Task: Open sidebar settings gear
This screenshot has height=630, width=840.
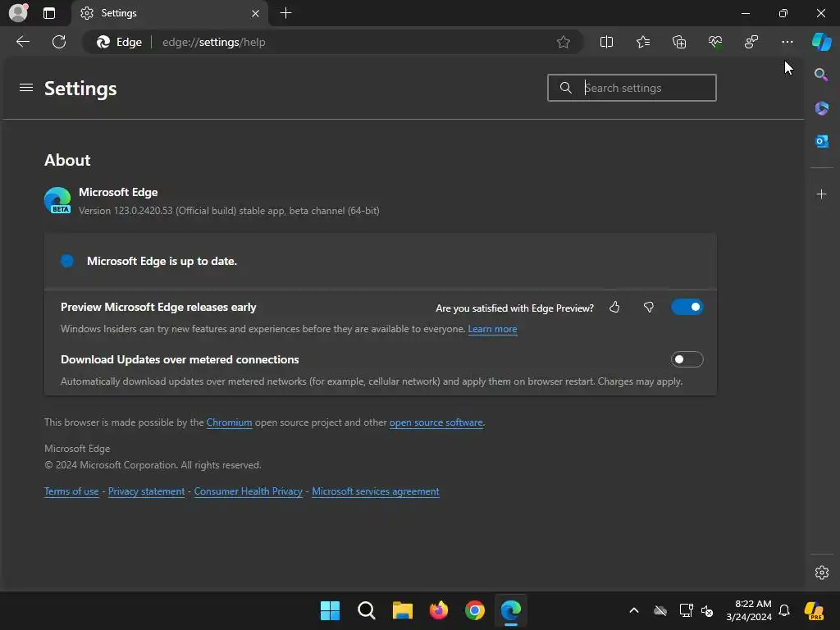Action: [x=821, y=573]
